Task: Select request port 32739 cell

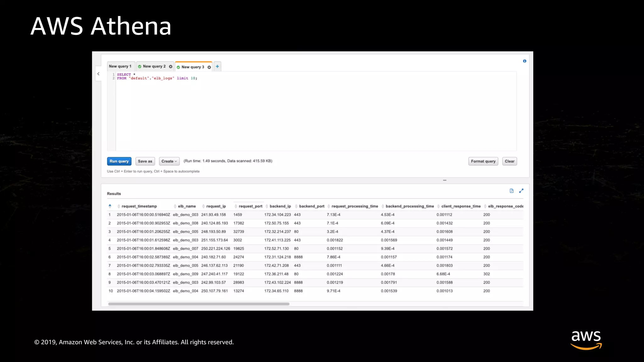Action: pos(239,232)
